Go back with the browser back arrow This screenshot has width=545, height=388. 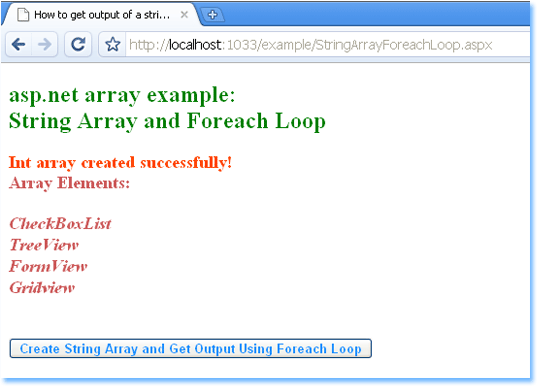(x=18, y=44)
